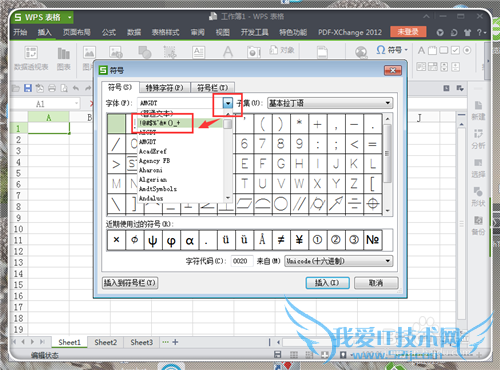The width and height of the screenshot is (500, 370).
Task: Click the hyperlink globe ribbon icon
Action: (361, 52)
